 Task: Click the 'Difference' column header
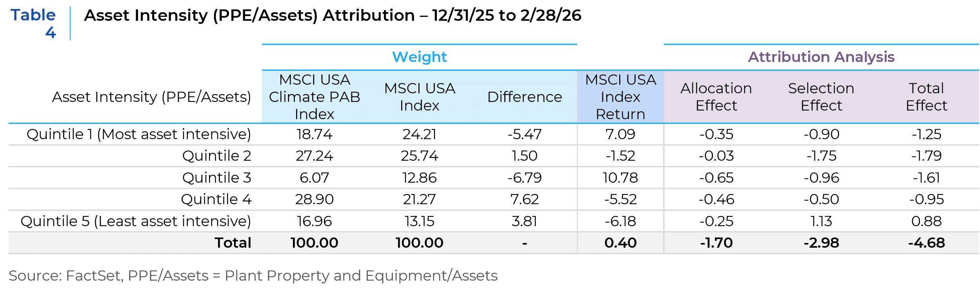coord(524,97)
